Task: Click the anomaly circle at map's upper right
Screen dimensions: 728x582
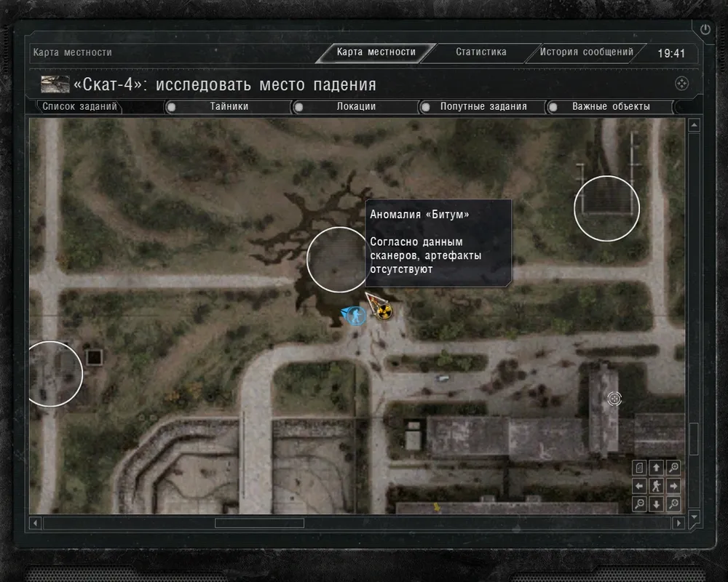Action: pos(606,208)
